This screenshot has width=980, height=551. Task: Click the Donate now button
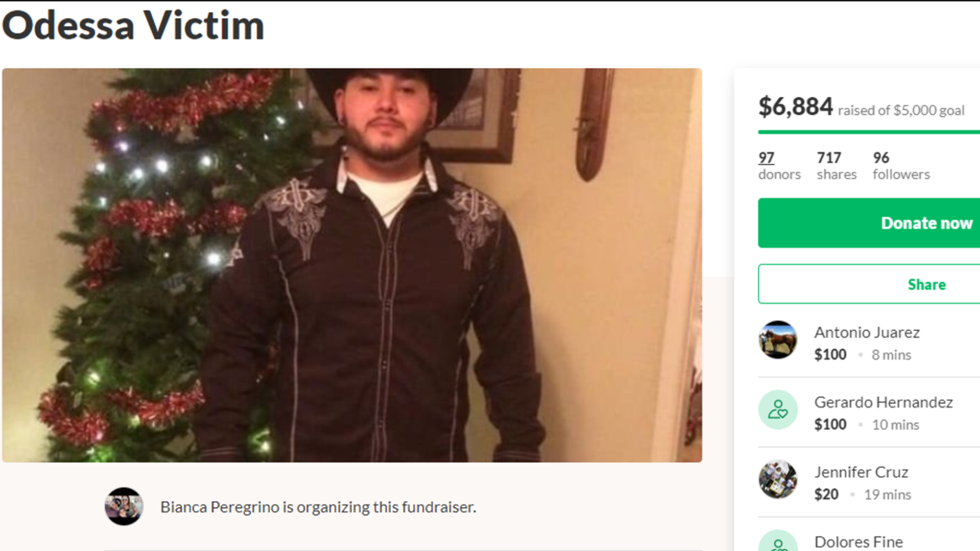(x=869, y=223)
